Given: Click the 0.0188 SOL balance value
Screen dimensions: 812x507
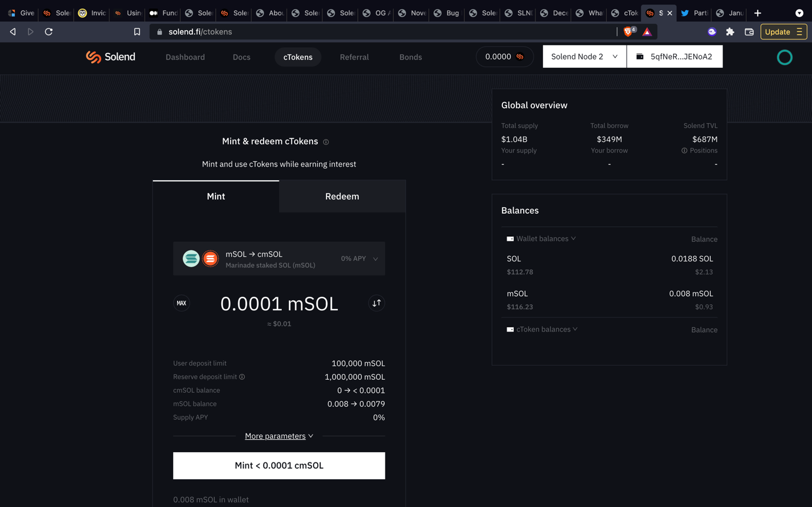Looking at the screenshot, I should pyautogui.click(x=692, y=259).
